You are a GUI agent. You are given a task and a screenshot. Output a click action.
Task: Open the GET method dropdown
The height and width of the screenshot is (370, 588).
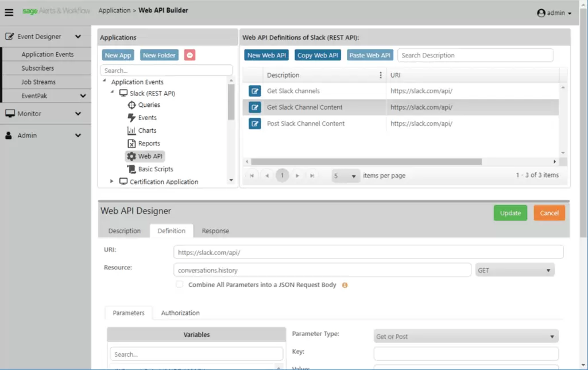tap(514, 269)
